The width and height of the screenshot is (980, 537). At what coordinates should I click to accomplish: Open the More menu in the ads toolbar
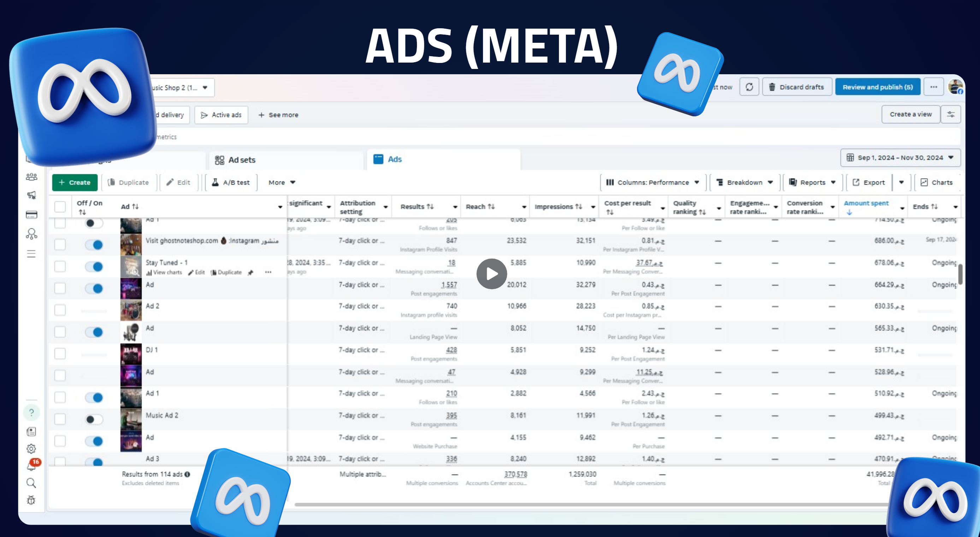pos(281,182)
